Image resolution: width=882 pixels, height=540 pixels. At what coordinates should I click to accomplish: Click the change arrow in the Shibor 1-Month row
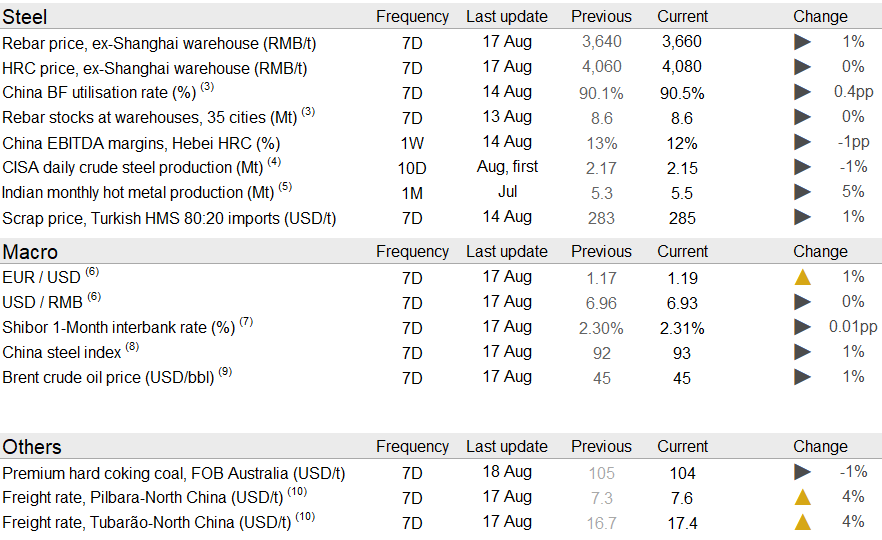tap(802, 327)
